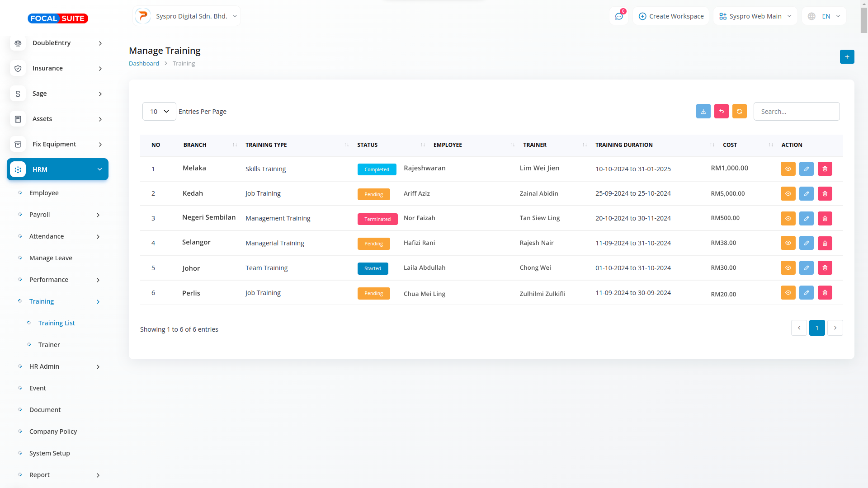Click the blue download export icon
Screen dimensions: 868x488
click(703, 111)
